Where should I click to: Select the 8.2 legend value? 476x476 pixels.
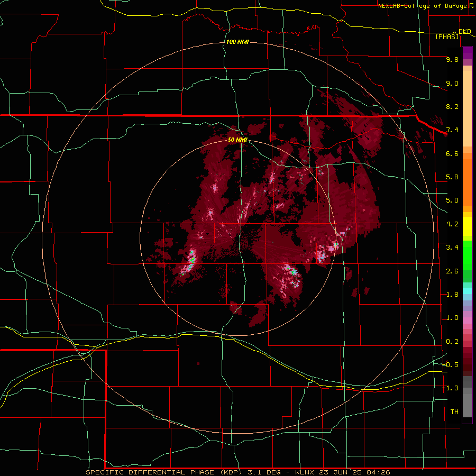point(452,106)
